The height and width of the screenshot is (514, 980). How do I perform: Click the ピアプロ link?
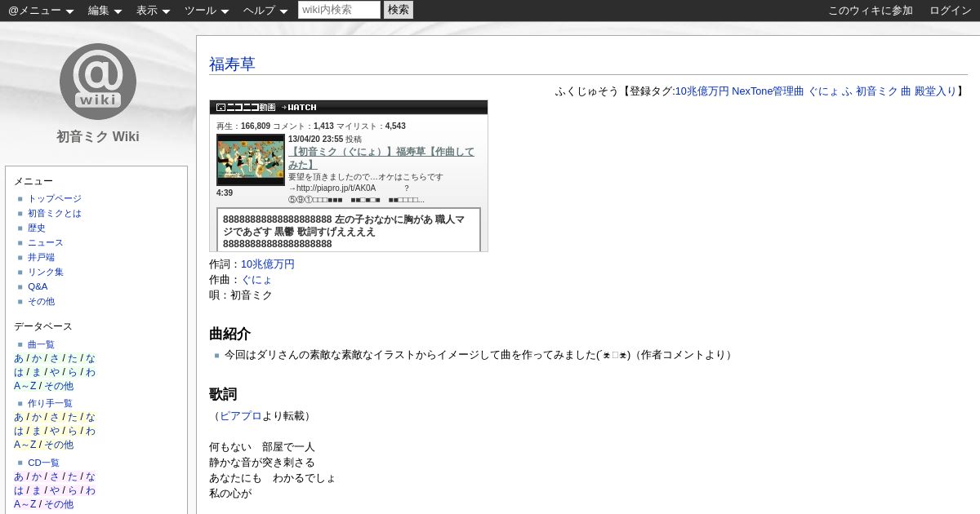[x=241, y=416]
